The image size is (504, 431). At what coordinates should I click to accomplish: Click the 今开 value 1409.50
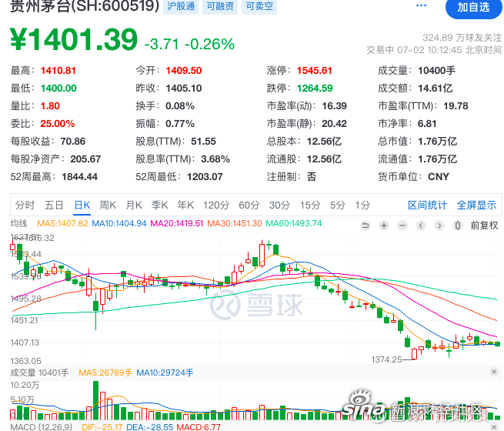[x=184, y=70]
